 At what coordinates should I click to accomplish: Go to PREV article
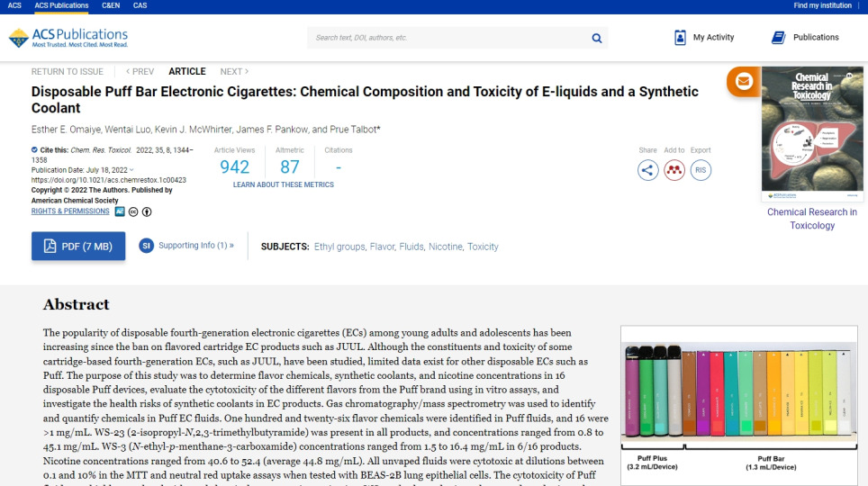pos(140,71)
